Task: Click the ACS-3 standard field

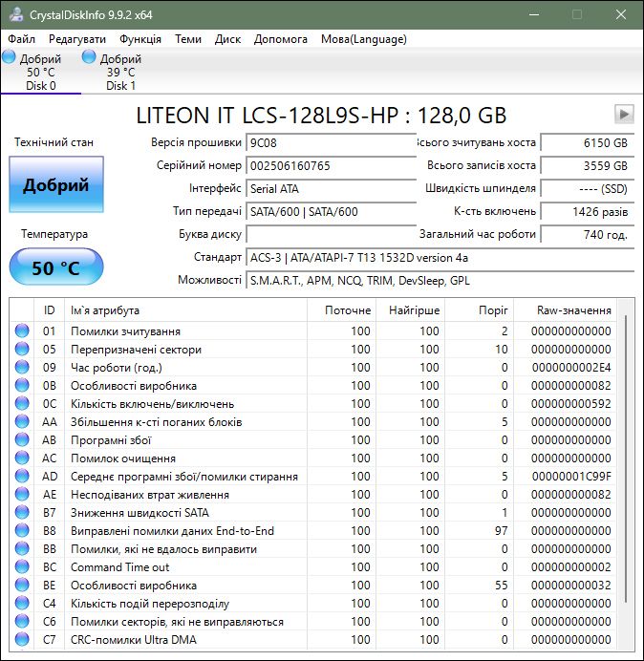Action: [440, 257]
